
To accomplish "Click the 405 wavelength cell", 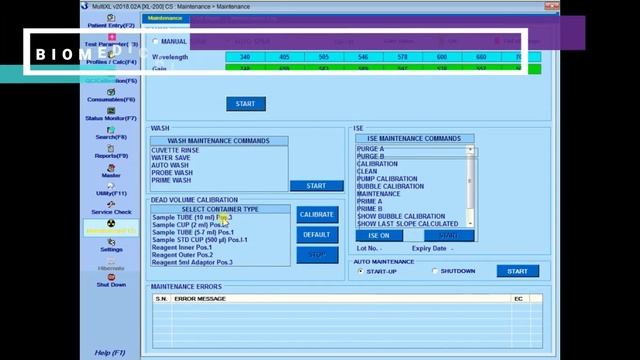I will point(284,57).
